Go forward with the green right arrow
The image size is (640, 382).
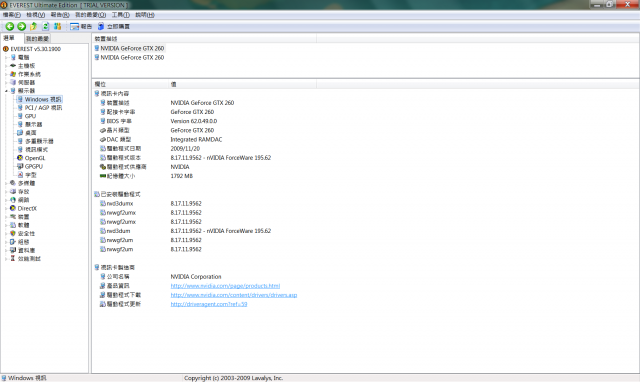click(x=22, y=27)
